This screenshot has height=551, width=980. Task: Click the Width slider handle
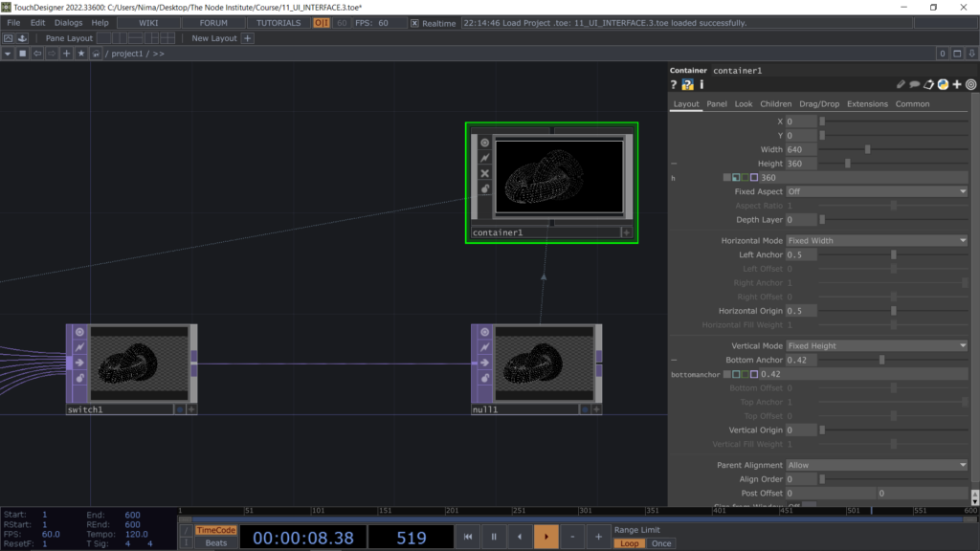coord(867,150)
